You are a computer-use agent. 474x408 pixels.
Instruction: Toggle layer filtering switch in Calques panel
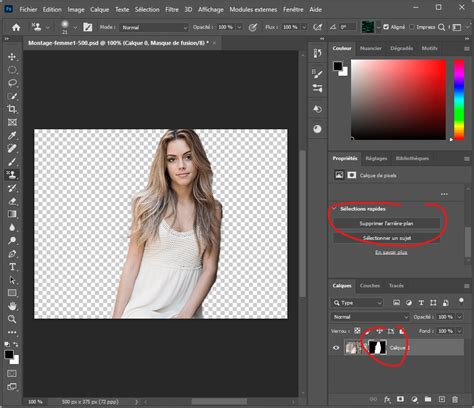[461, 301]
